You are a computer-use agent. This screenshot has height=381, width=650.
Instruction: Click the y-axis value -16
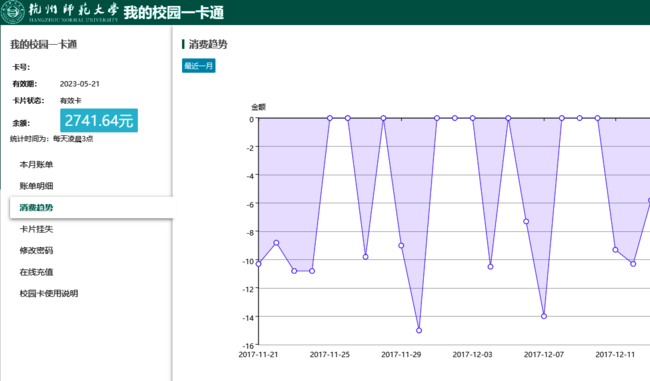(248, 346)
